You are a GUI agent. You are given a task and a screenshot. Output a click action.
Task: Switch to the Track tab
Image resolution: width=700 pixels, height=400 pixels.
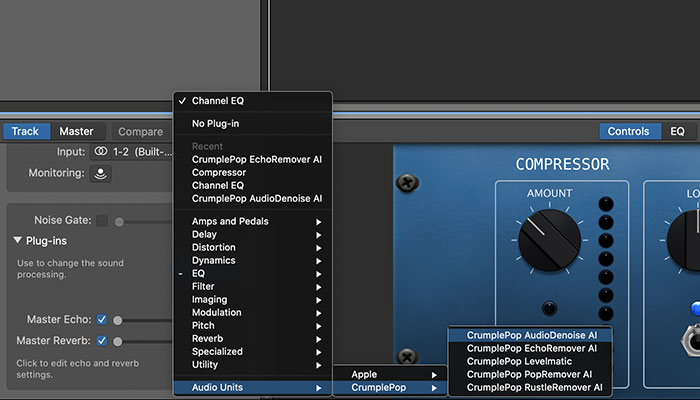coord(25,131)
